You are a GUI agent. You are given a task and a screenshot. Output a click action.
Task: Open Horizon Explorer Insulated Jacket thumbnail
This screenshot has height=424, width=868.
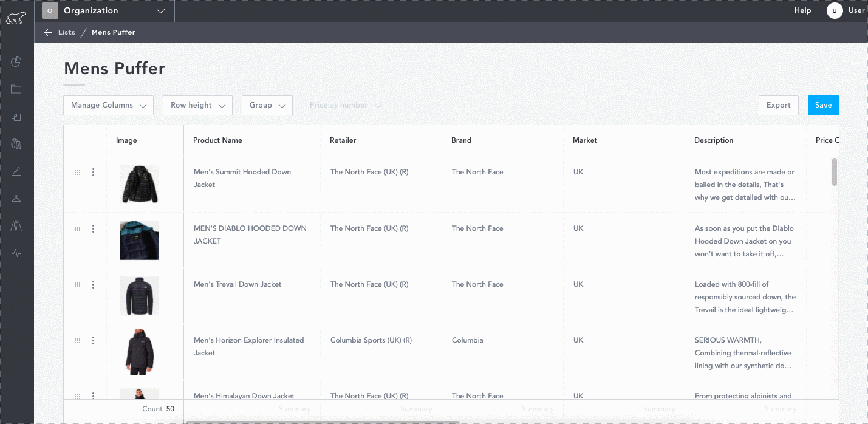(x=140, y=352)
